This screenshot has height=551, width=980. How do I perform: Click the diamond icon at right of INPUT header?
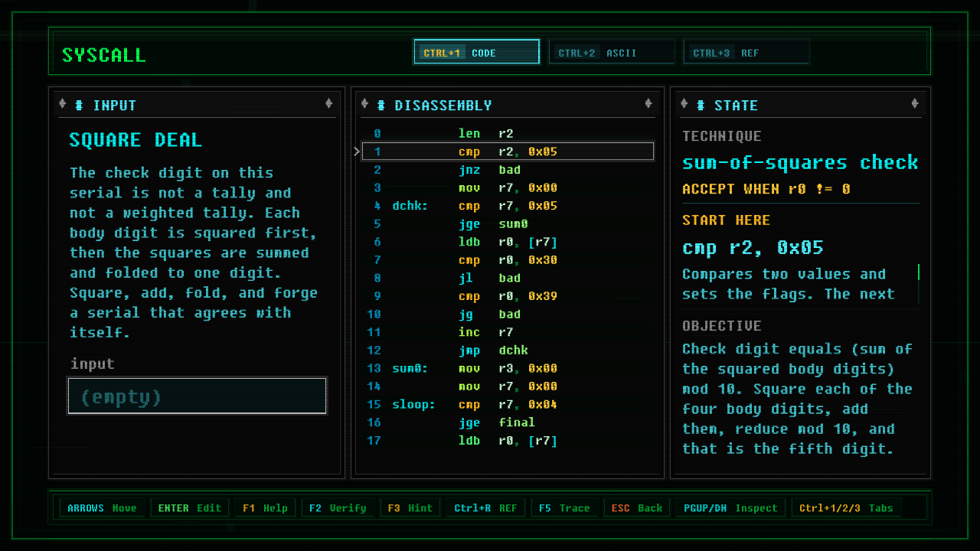(329, 103)
